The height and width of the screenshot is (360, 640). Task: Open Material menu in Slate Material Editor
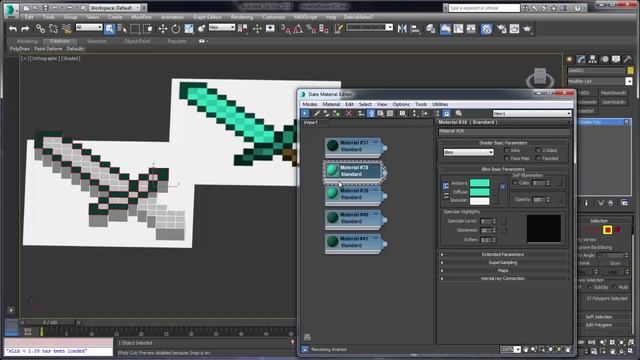tap(331, 104)
